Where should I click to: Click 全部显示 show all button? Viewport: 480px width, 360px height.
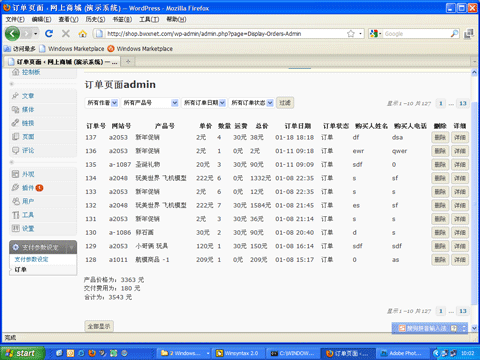coord(99,326)
